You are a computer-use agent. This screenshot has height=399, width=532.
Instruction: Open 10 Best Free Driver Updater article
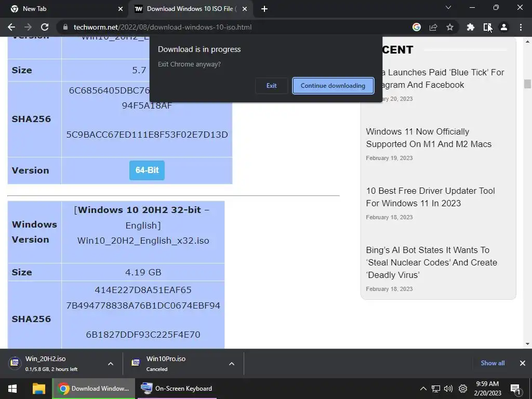430,197
